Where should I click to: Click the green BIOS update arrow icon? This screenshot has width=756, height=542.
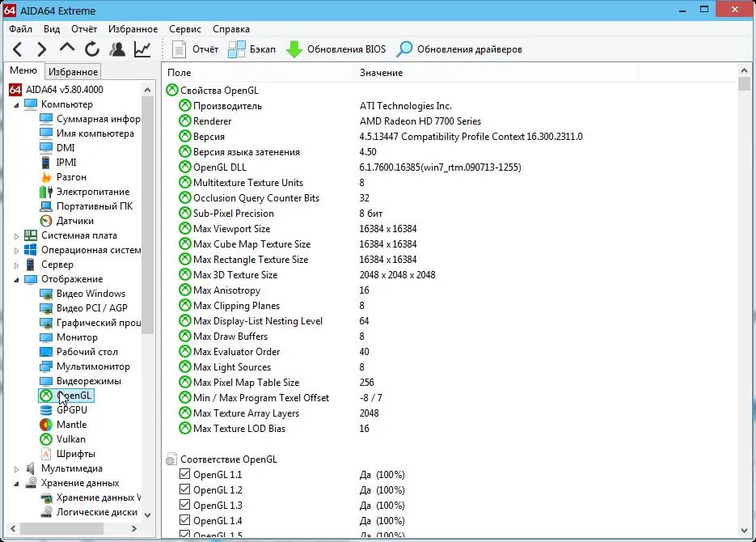[x=294, y=49]
